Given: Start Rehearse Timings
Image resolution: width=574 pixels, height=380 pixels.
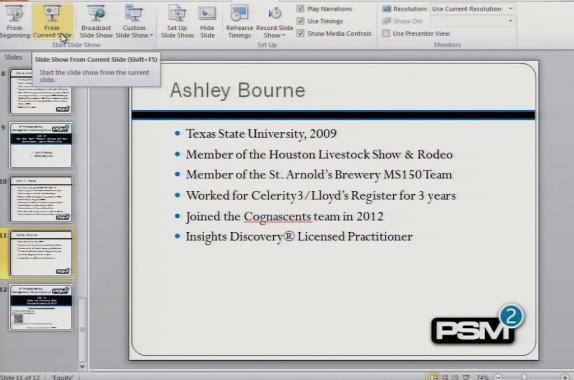Looking at the screenshot, I should click(239, 21).
